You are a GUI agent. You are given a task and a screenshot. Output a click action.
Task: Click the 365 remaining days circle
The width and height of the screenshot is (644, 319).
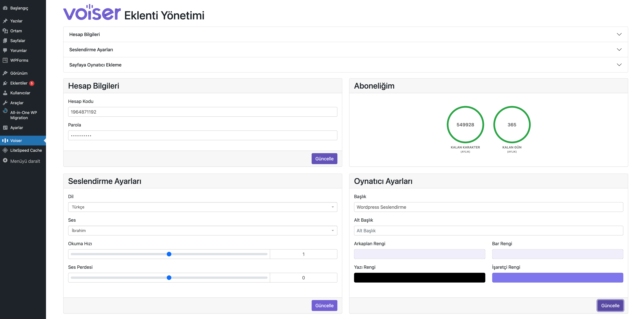pyautogui.click(x=512, y=125)
